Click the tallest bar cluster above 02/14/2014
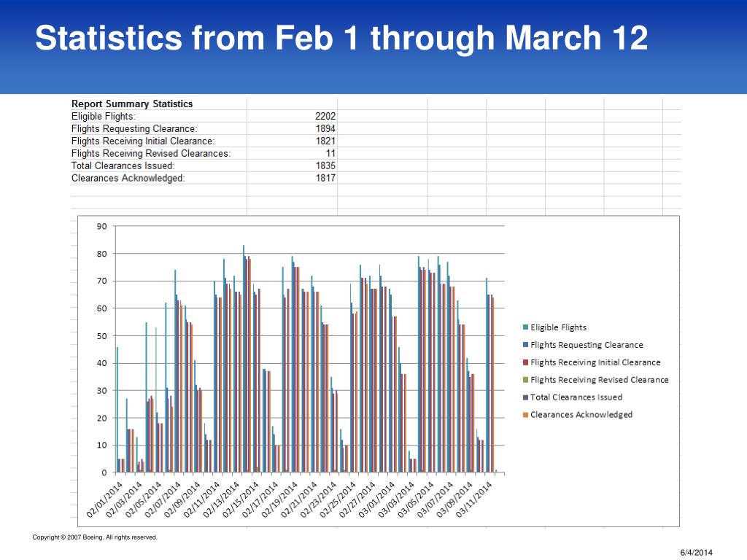Screen dimensions: 747x560 [x=247, y=359]
